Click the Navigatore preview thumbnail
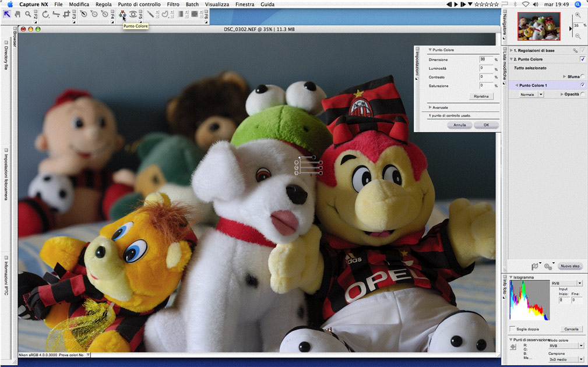Viewport: 588px width, 367px height. (x=539, y=26)
